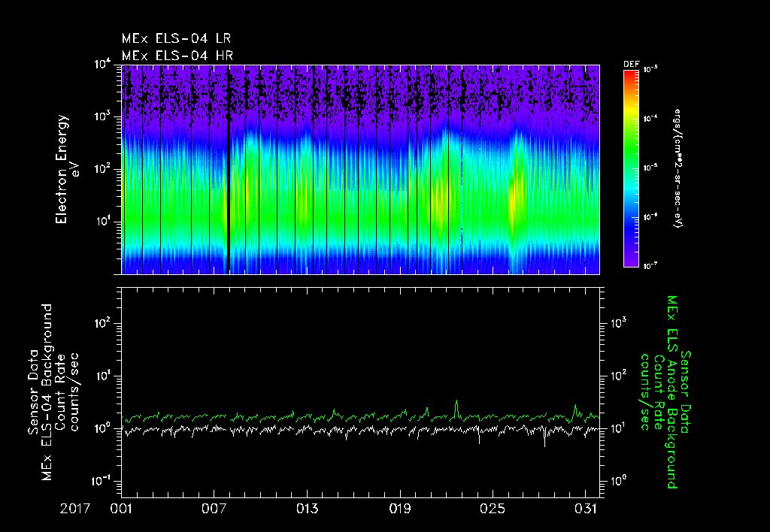The width and height of the screenshot is (770, 532).
Task: Click the day 007 tick label
Action: point(214,509)
